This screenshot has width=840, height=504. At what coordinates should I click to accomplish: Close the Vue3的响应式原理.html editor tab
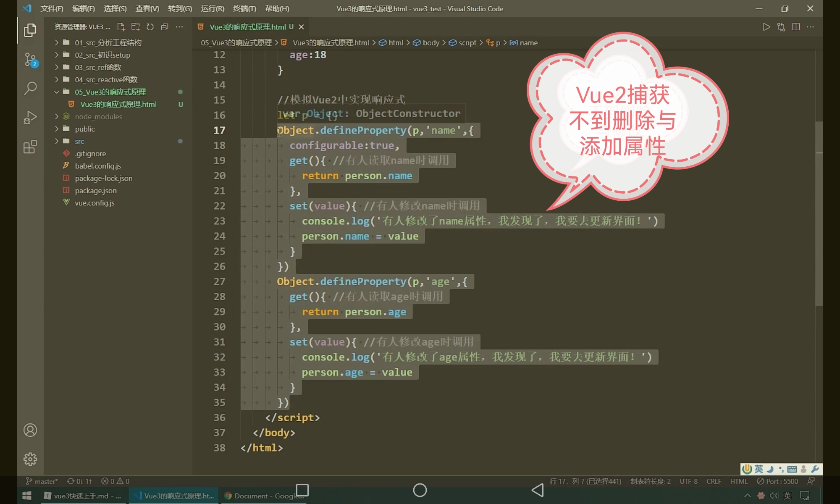(301, 27)
